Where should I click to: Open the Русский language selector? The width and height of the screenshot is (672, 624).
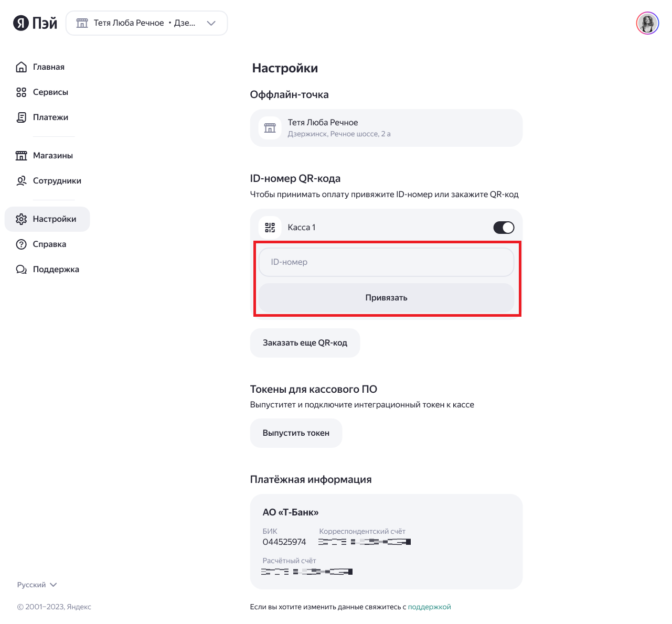click(37, 585)
